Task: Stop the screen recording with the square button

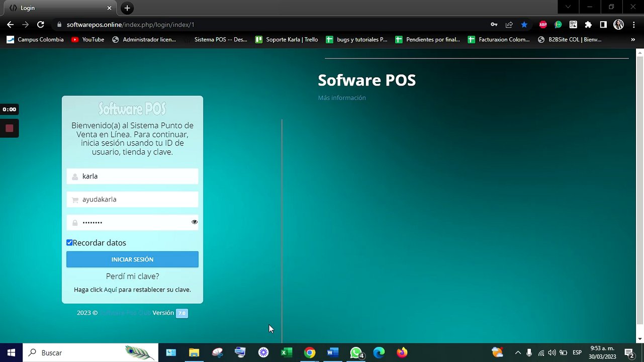Action: (x=9, y=128)
